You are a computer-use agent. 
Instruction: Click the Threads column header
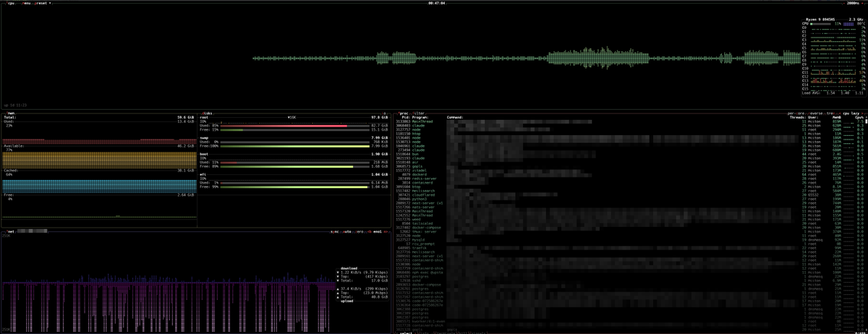(799, 117)
